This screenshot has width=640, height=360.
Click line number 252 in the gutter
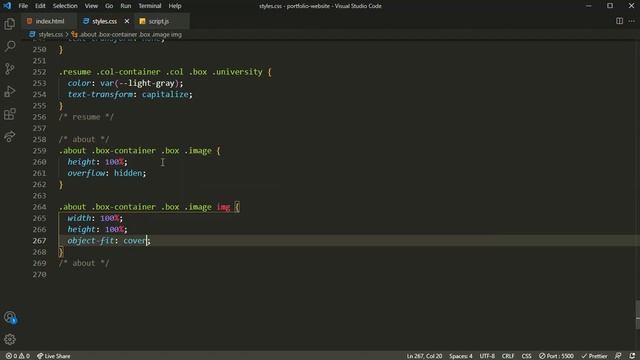click(x=39, y=72)
